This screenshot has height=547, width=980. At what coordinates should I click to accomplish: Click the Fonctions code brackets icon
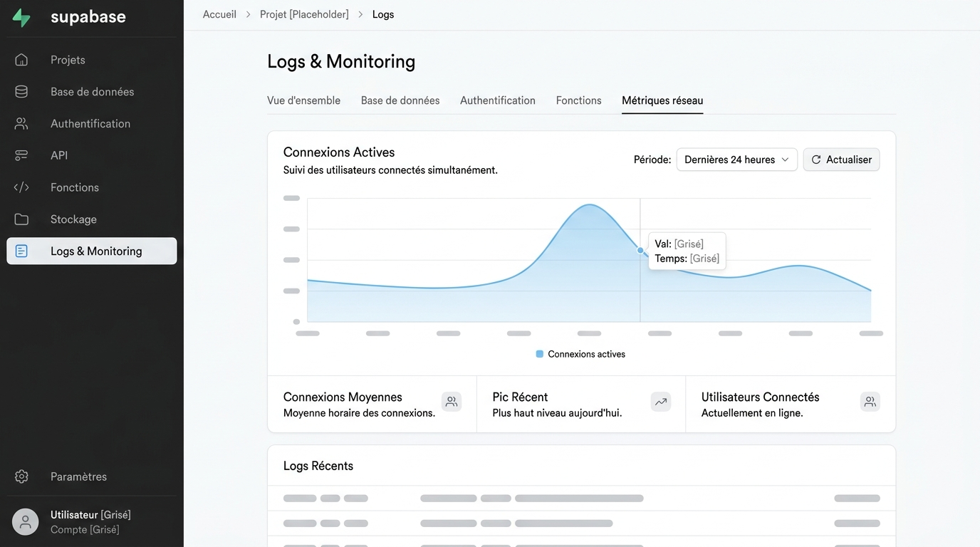tap(21, 187)
